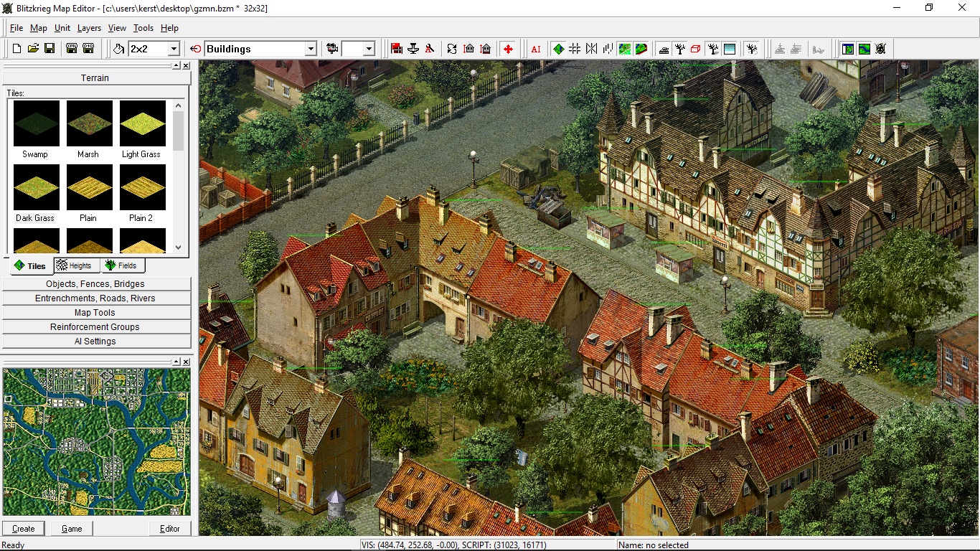980x551 pixels.
Task: Open the Layers menu
Action: [90, 28]
